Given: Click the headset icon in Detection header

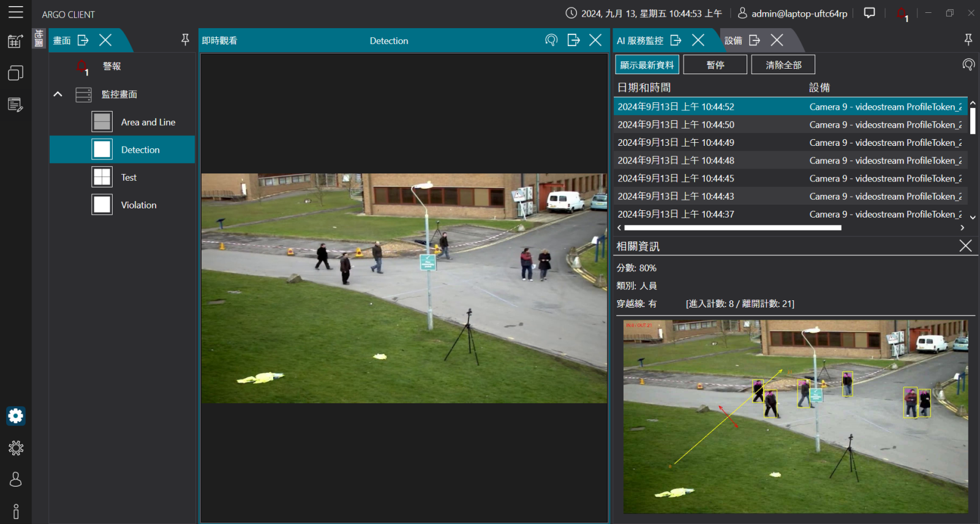Looking at the screenshot, I should [551, 40].
